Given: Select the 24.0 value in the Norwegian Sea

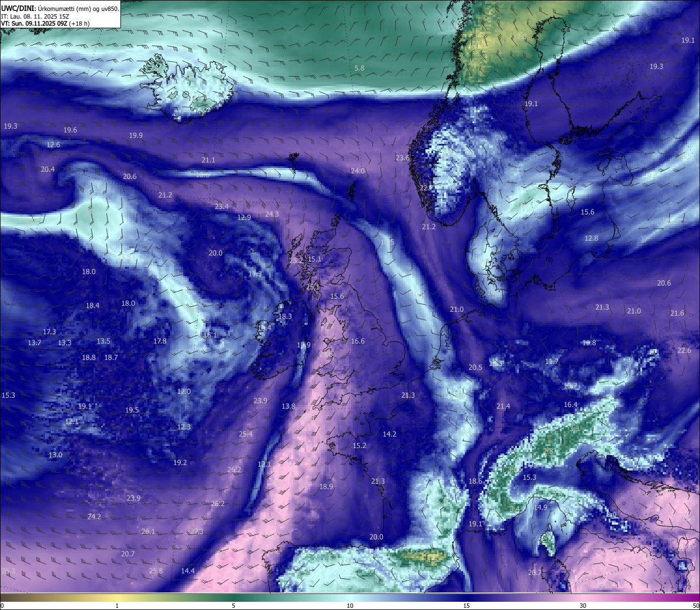Looking at the screenshot, I should click(x=358, y=171).
